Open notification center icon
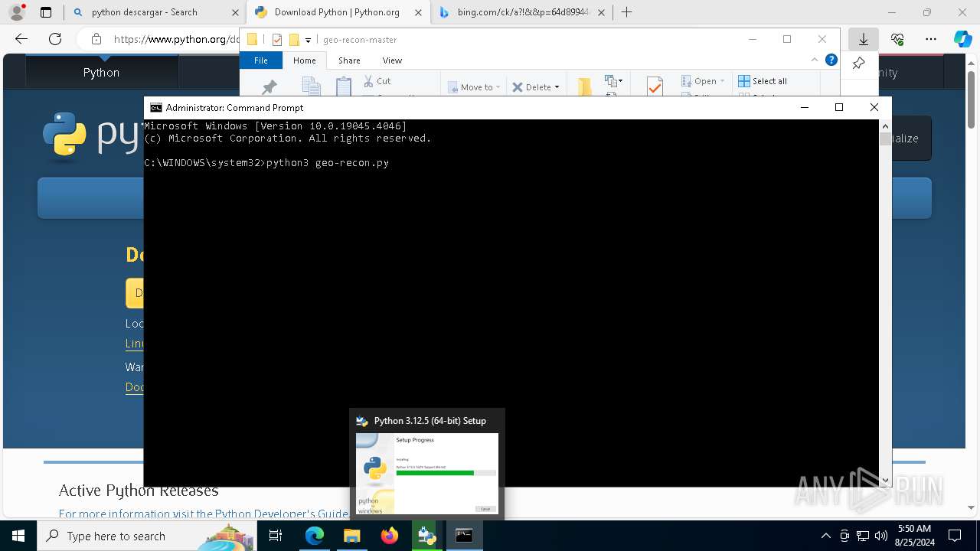Image resolution: width=980 pixels, height=551 pixels. (x=955, y=536)
